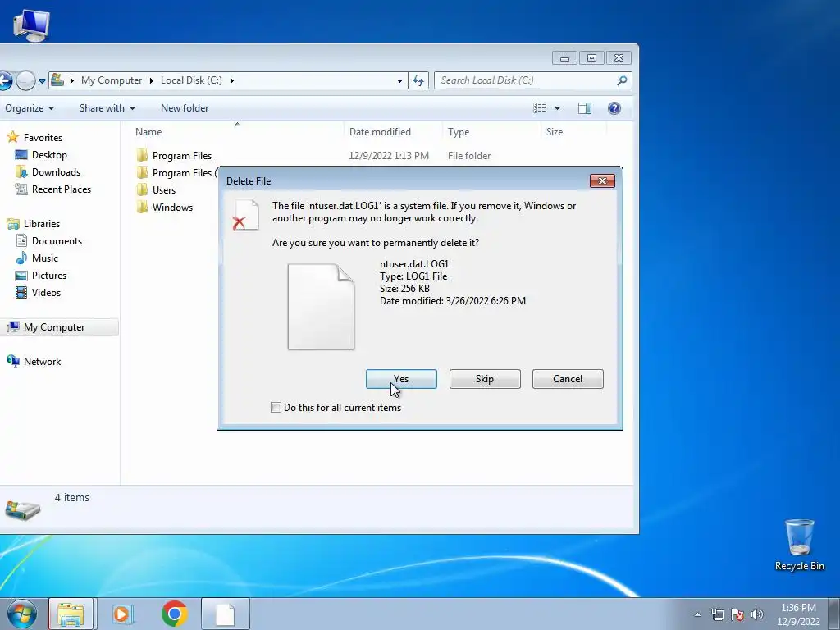
Task: Select Network in the navigation pane
Action: click(x=43, y=362)
